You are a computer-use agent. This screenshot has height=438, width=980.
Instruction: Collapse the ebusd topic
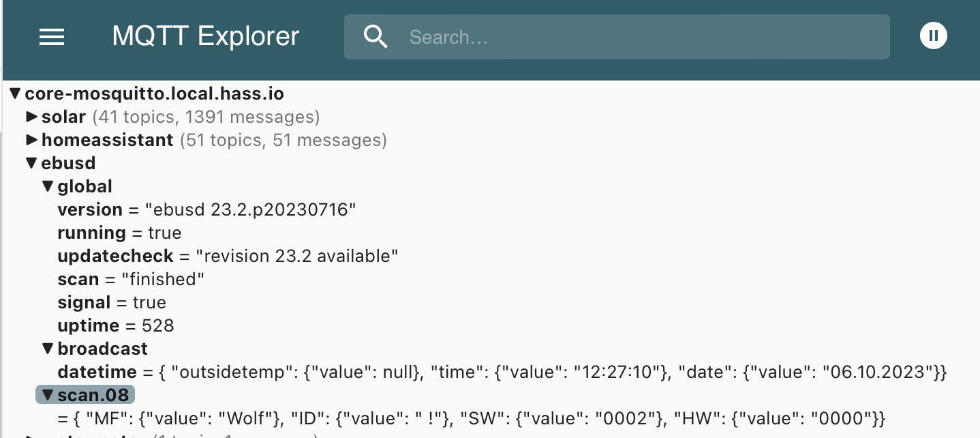(31, 164)
